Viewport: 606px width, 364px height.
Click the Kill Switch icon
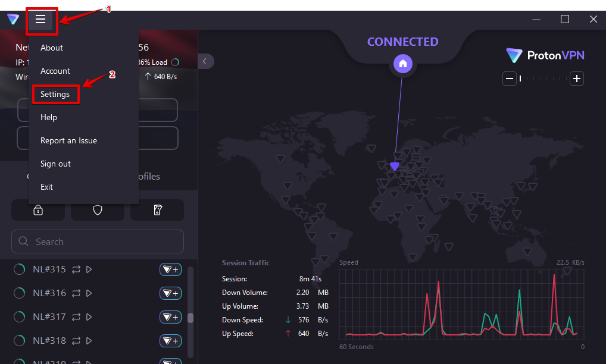pyautogui.click(x=157, y=210)
